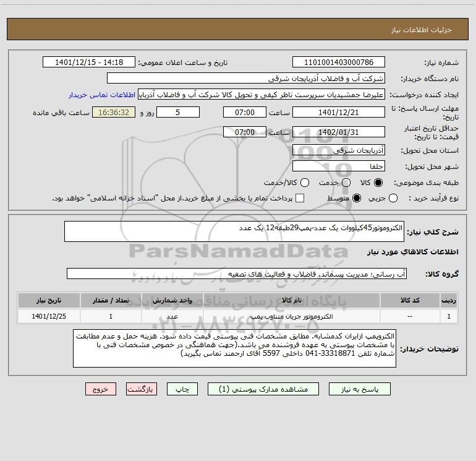The width and height of the screenshot is (476, 461).
Task: Click the response deadline time 07:00 field
Action: click(x=245, y=112)
